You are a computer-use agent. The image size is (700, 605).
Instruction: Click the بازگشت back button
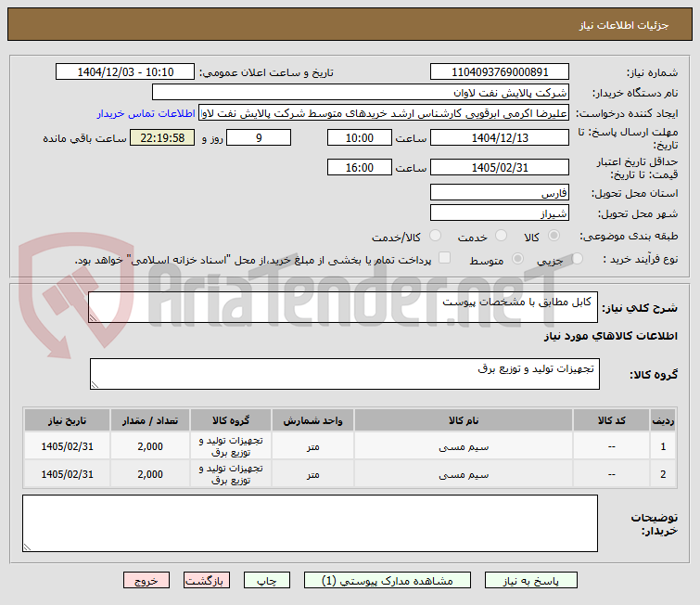(x=206, y=581)
